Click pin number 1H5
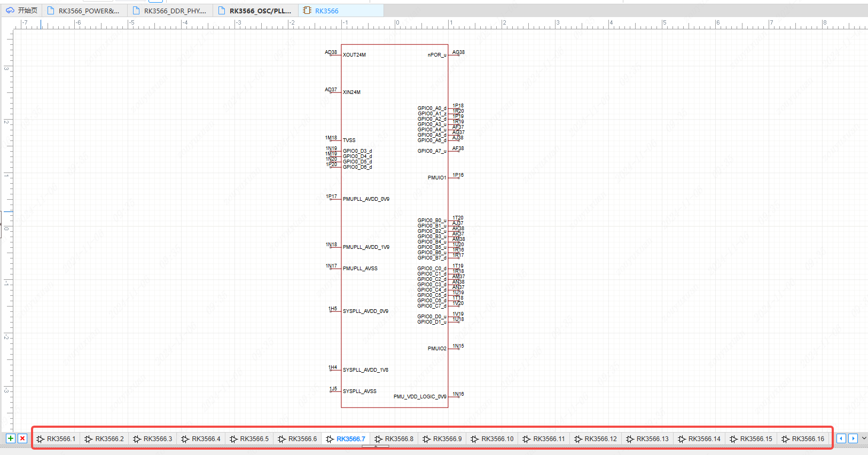This screenshot has width=868, height=455. (x=333, y=309)
